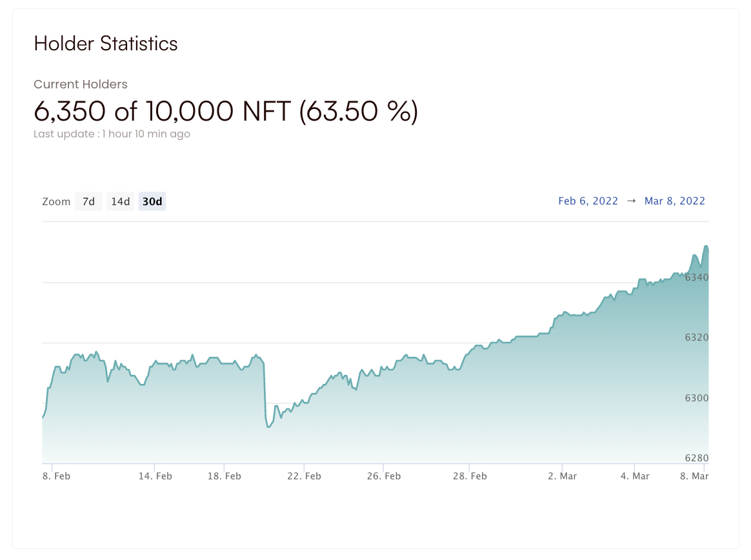Click the 18. Feb axis label
The image size is (751, 560).
coord(224,476)
